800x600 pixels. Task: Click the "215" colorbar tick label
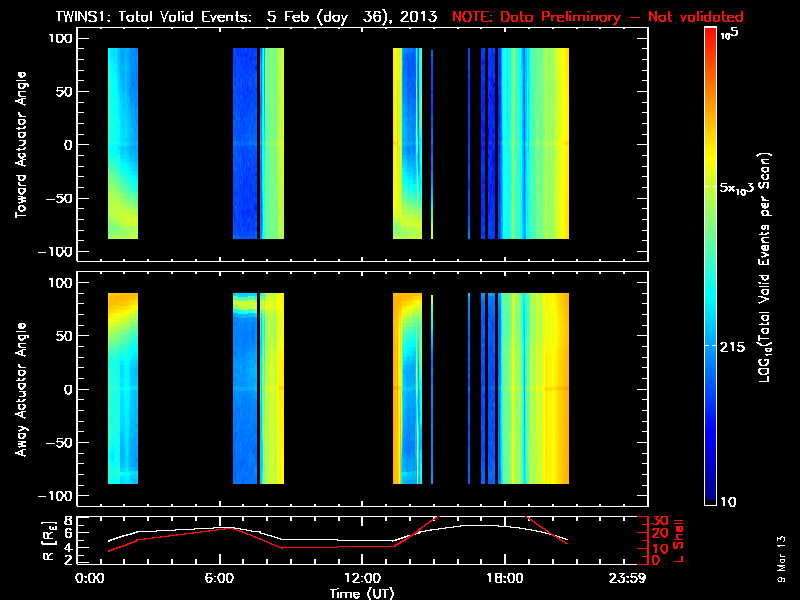click(732, 347)
